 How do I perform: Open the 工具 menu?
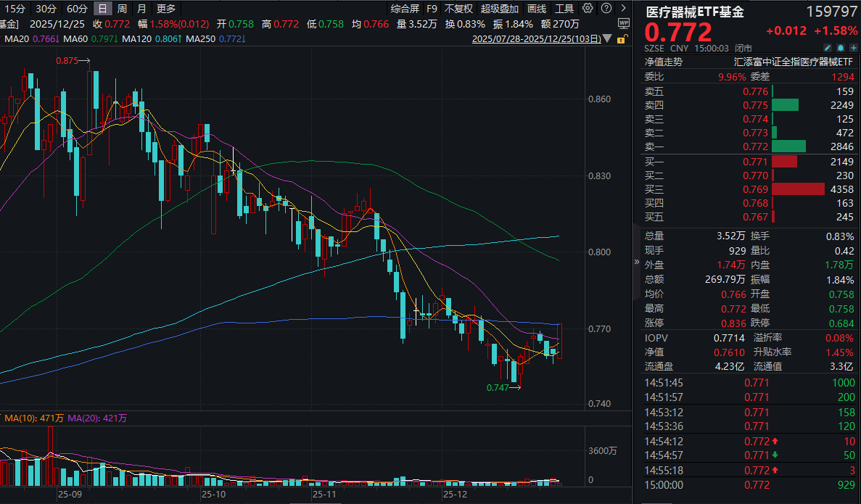tap(565, 9)
